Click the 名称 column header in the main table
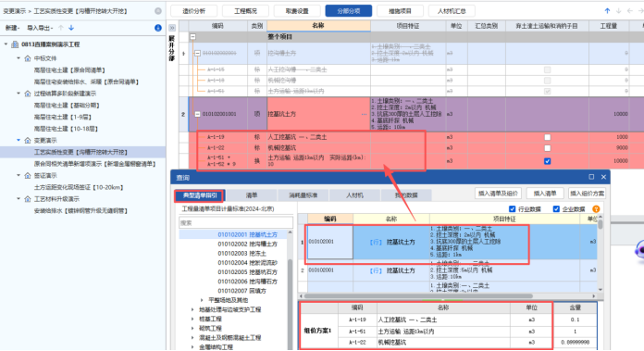 pyautogui.click(x=318, y=26)
